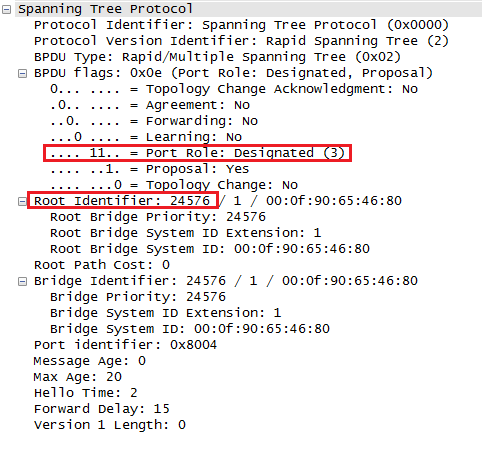Viewport: 482px width, 450px height.
Task: Select the Agreement flag line
Action: click(x=150, y=105)
